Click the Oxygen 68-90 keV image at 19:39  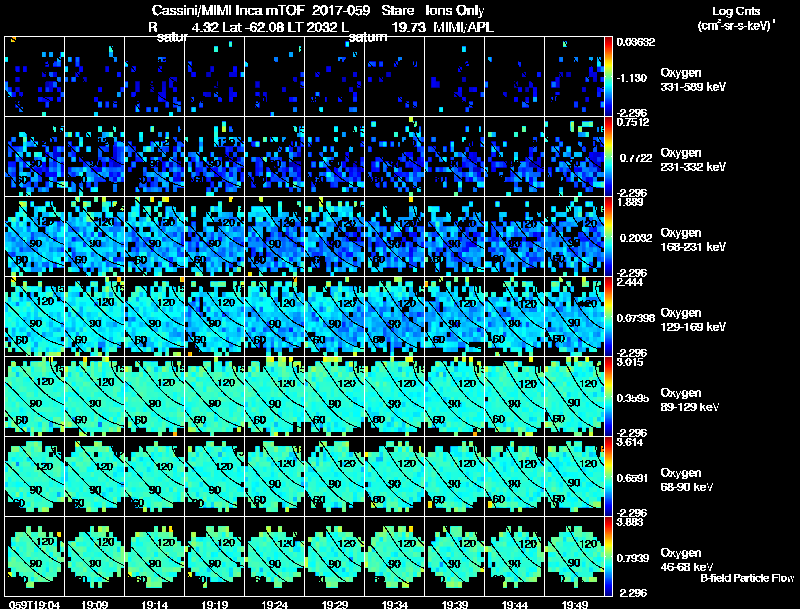click(x=455, y=476)
